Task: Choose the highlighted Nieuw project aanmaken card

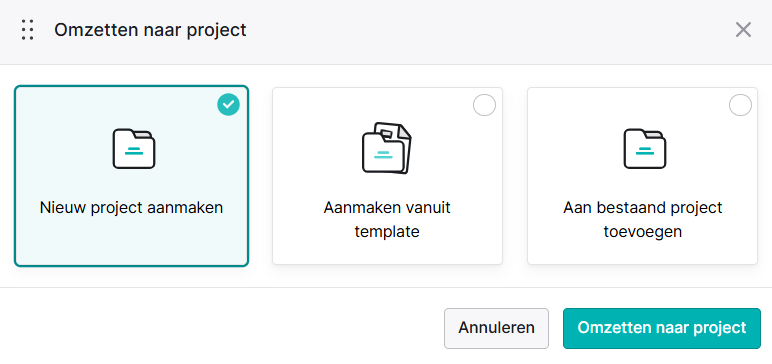Action: [x=131, y=176]
